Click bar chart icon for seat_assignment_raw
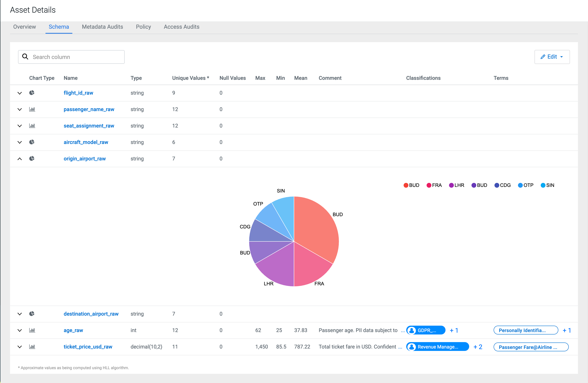The height and width of the screenshot is (383, 588). tap(32, 126)
